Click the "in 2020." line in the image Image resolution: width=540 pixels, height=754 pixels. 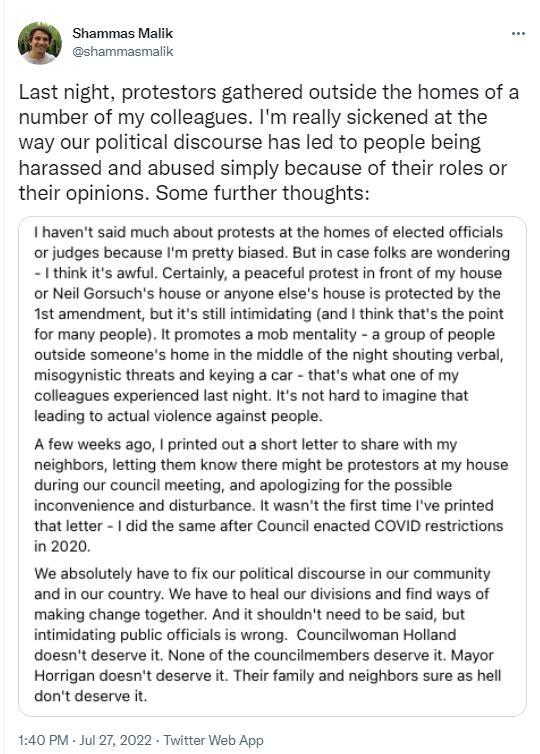[62, 546]
